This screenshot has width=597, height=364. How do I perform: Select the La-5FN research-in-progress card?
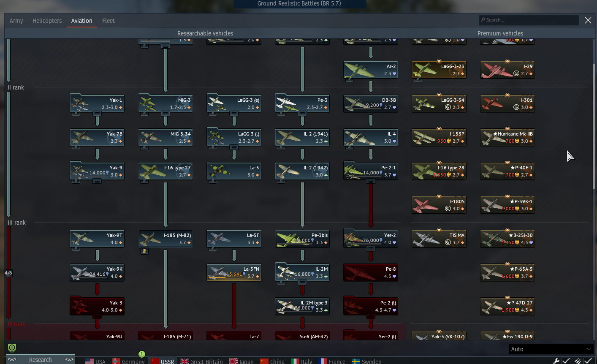click(234, 272)
